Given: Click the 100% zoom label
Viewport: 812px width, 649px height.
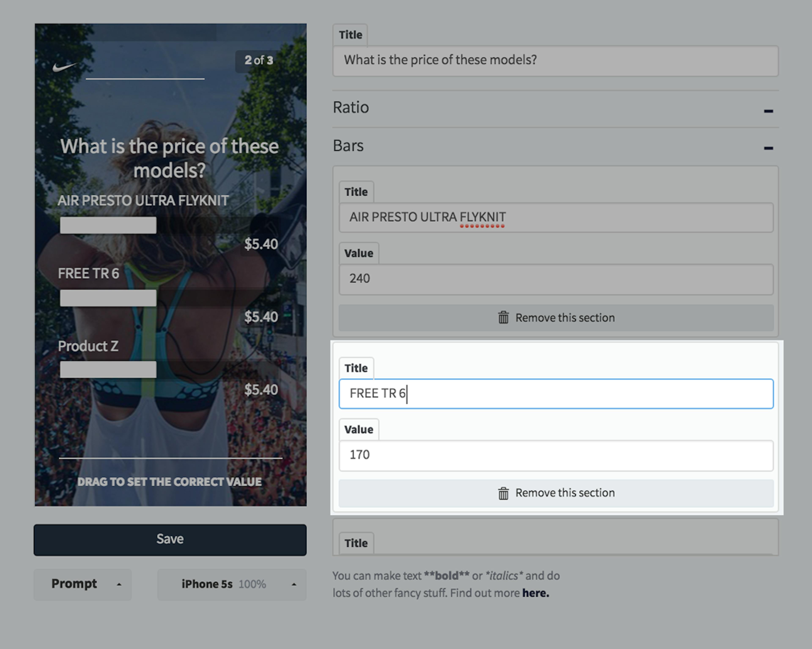Looking at the screenshot, I should 252,584.
